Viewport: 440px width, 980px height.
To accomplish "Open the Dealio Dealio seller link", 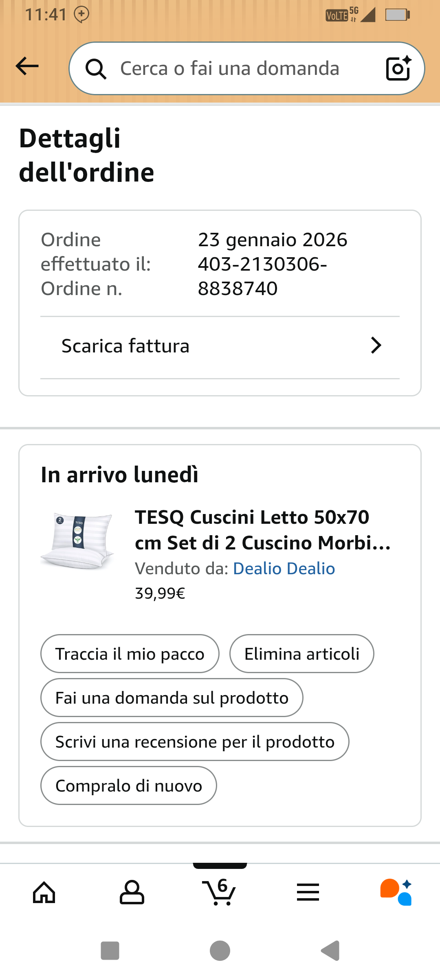I will (284, 569).
